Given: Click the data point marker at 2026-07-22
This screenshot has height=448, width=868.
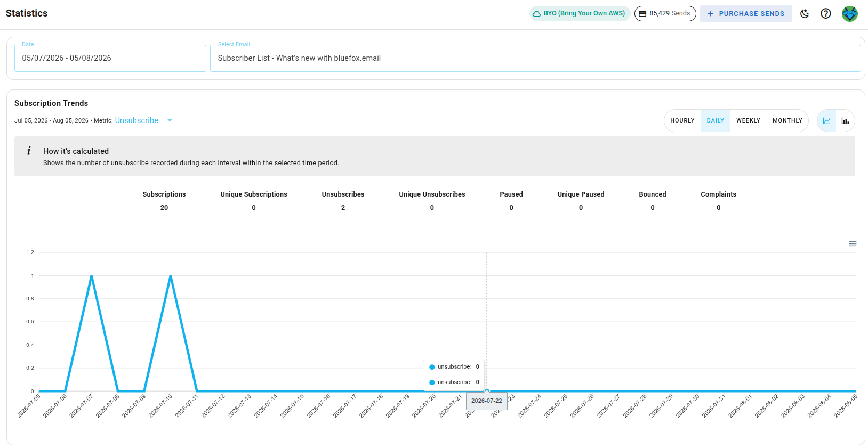Looking at the screenshot, I should point(487,391).
